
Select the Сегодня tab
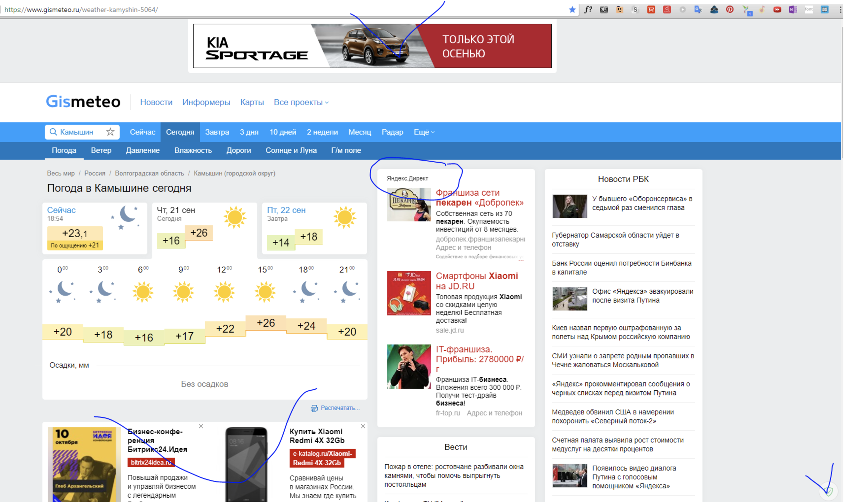coord(180,132)
